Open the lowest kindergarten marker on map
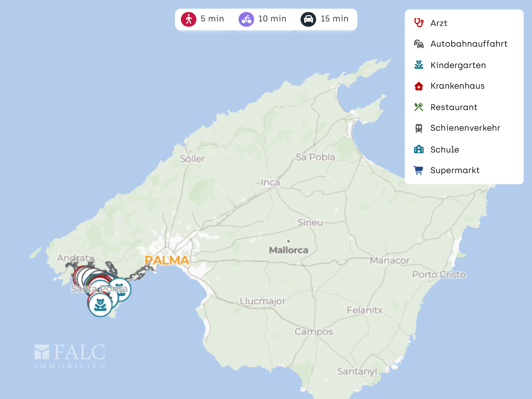 [x=100, y=305]
